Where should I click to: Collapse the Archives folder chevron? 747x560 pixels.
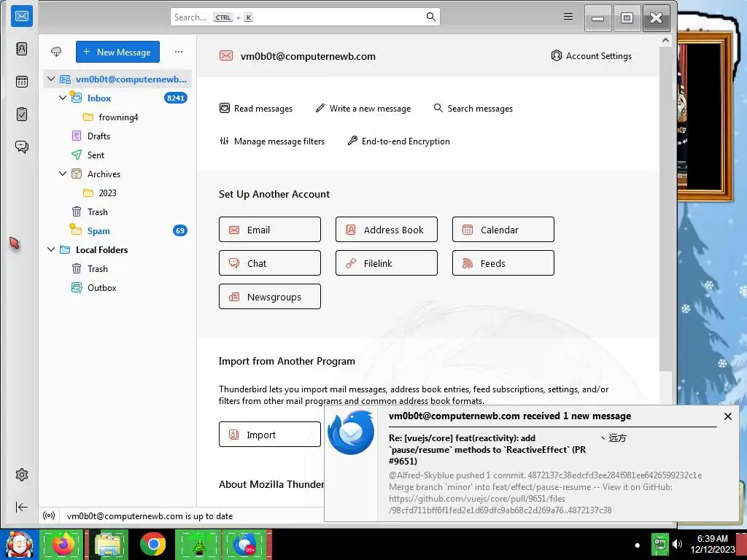63,174
